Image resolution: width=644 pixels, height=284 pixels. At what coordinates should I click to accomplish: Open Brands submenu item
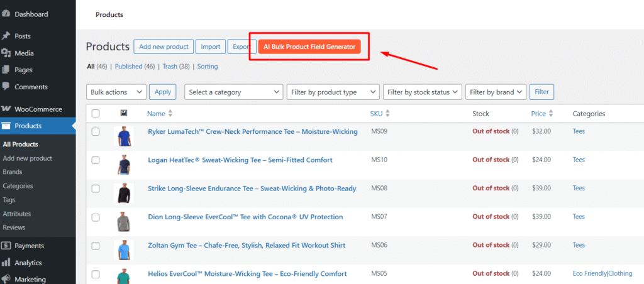coord(13,172)
